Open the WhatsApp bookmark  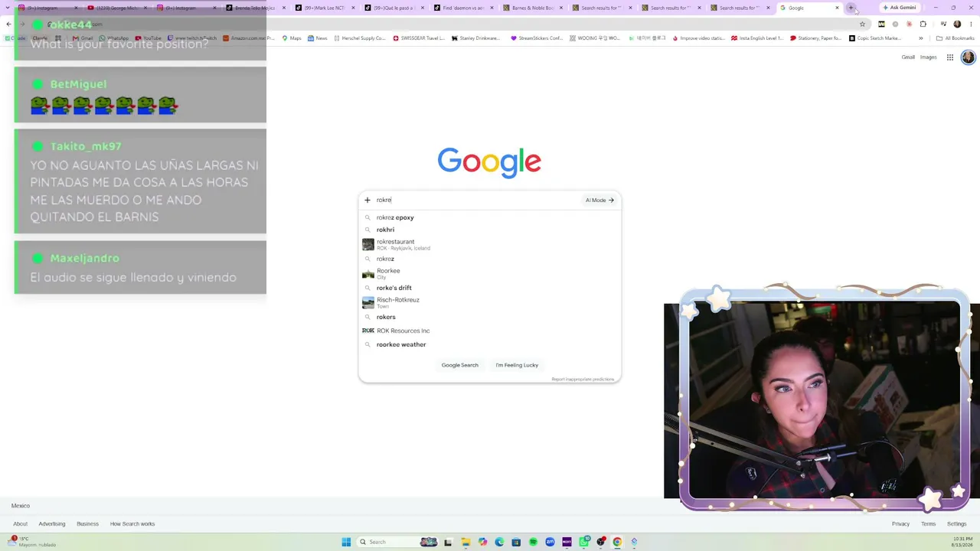click(x=114, y=38)
